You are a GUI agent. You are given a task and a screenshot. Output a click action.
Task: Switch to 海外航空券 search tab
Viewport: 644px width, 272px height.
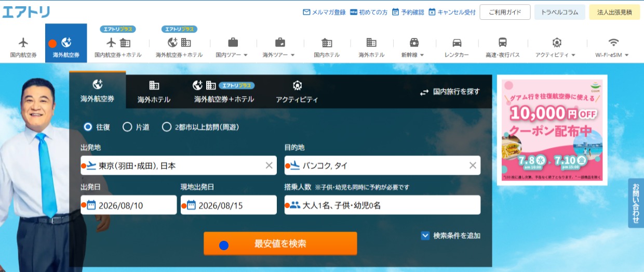pyautogui.click(x=97, y=90)
